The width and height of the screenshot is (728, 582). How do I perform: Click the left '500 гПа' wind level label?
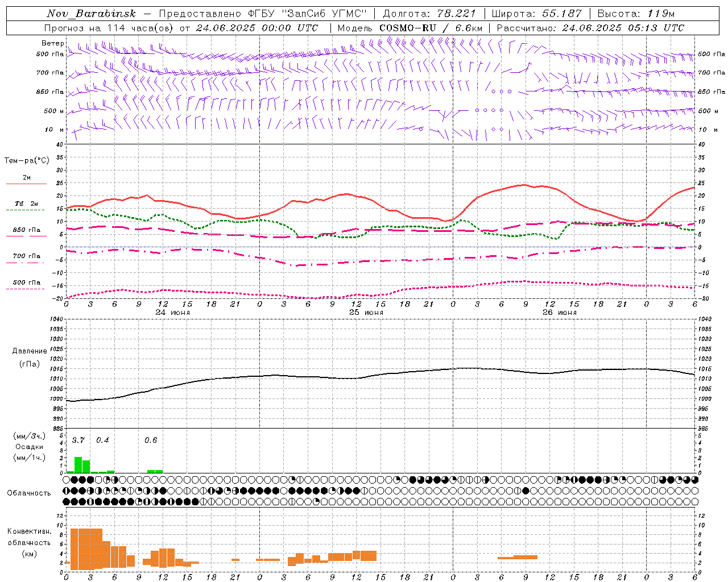coord(50,55)
